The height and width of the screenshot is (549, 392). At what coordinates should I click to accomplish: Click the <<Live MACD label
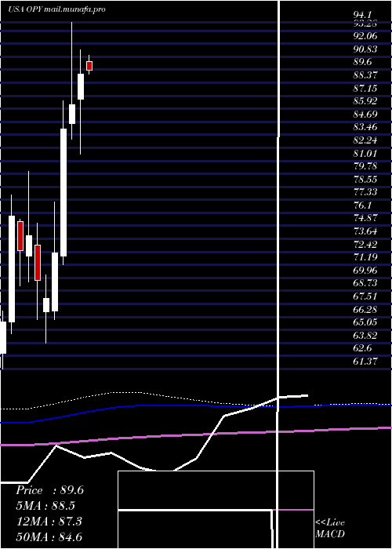[330, 528]
